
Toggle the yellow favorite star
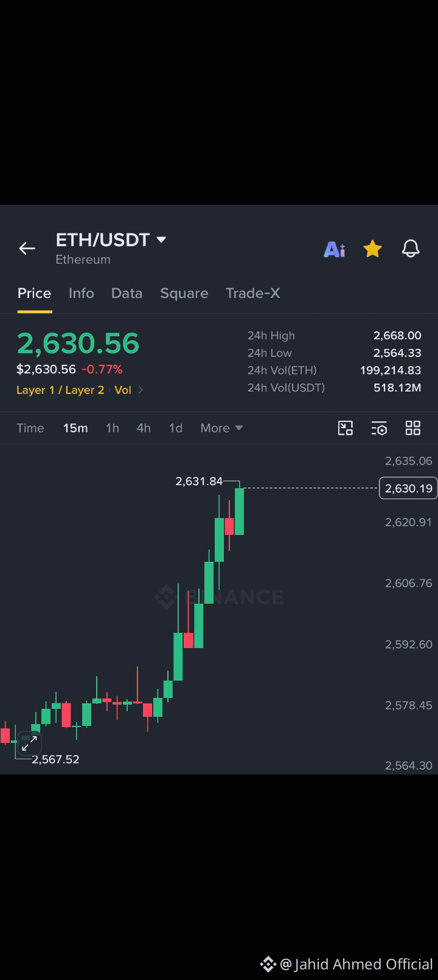pyautogui.click(x=372, y=249)
